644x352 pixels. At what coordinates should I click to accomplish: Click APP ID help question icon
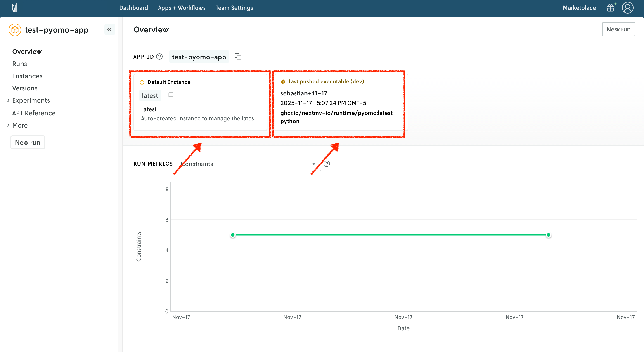click(x=159, y=57)
